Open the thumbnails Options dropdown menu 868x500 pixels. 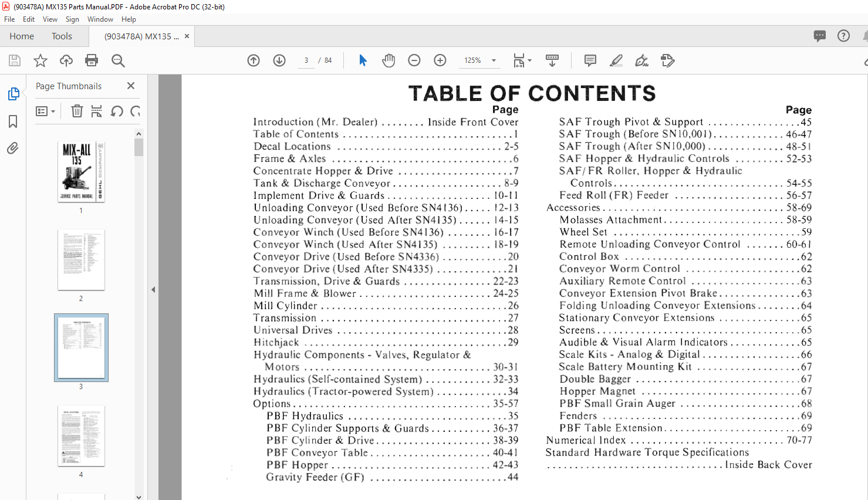click(45, 111)
